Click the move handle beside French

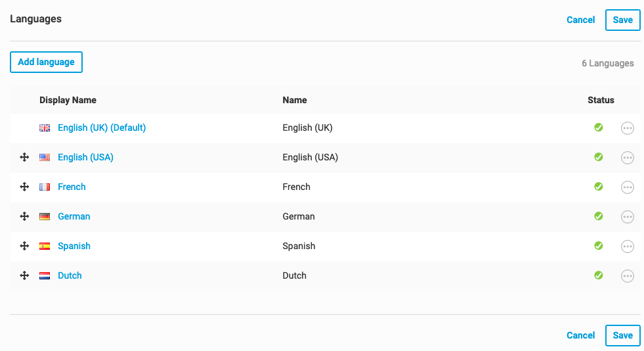pos(24,187)
